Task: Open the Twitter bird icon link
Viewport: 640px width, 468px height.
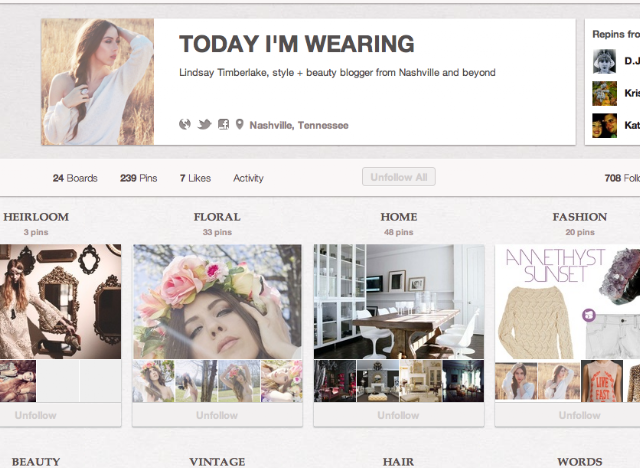Action: [204, 124]
